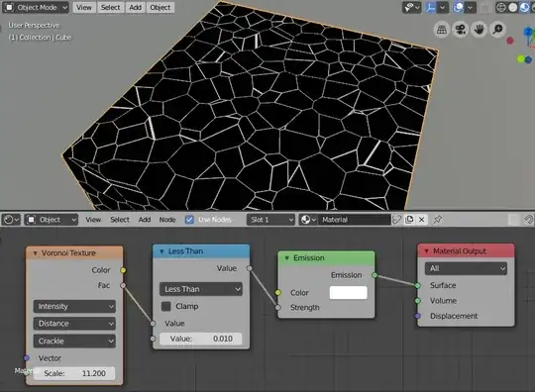This screenshot has width=535, height=392.
Task: Click the blue Z axis gizmo handle
Action: pos(528,32)
